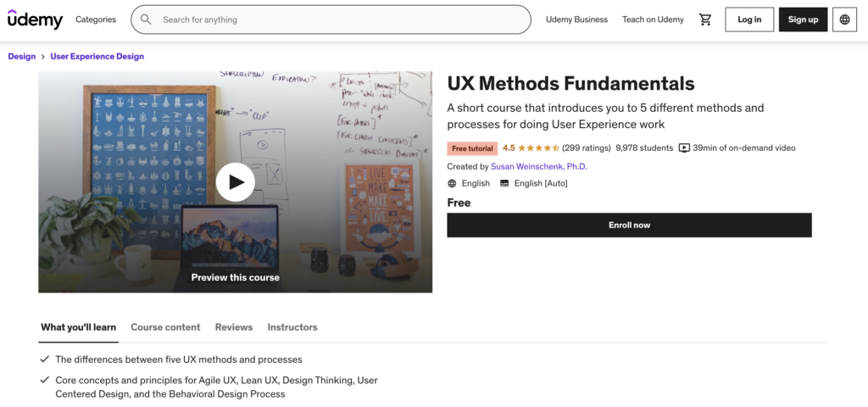Open instructor Susan Weinschenk, Ph.D. link
Image resolution: width=868 pixels, height=407 pixels.
coord(538,166)
